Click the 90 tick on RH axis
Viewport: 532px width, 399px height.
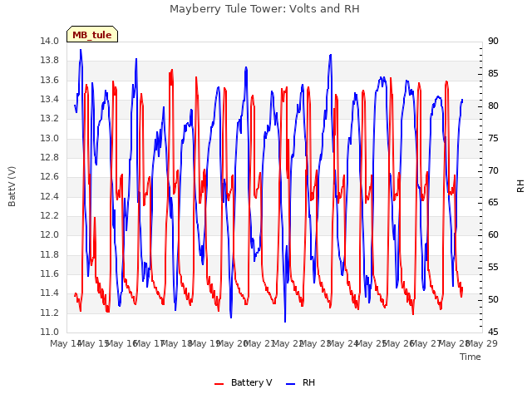493,41
